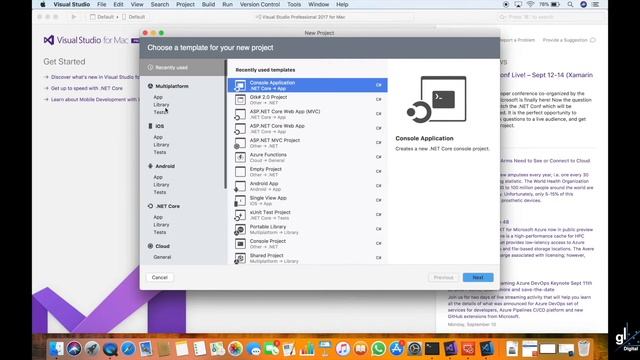The width and height of the screenshot is (640, 360).
Task: Click the Previous button
Action: click(x=443, y=278)
